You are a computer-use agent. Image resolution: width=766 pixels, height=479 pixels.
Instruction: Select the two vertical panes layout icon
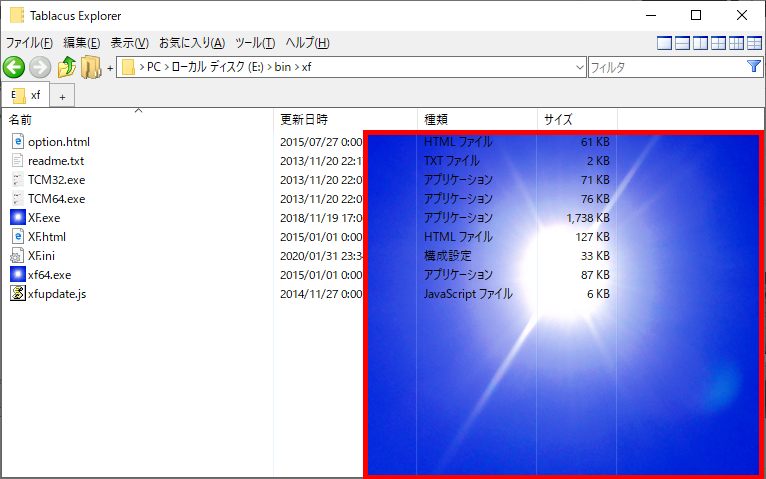pos(700,43)
